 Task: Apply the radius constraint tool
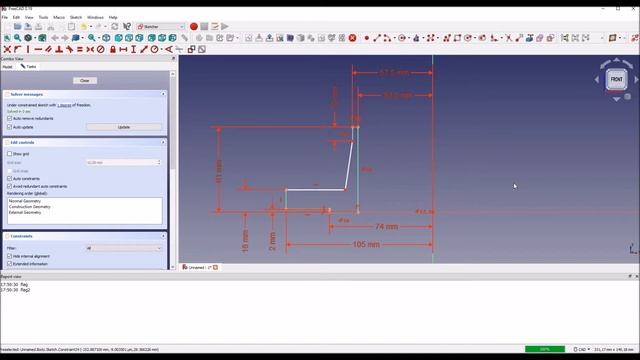pos(154,49)
